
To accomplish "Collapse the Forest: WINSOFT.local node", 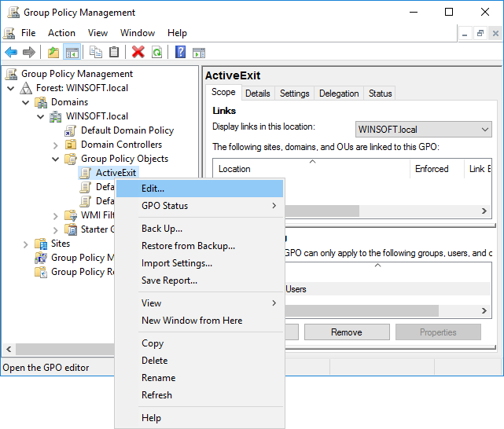I will coord(10,88).
